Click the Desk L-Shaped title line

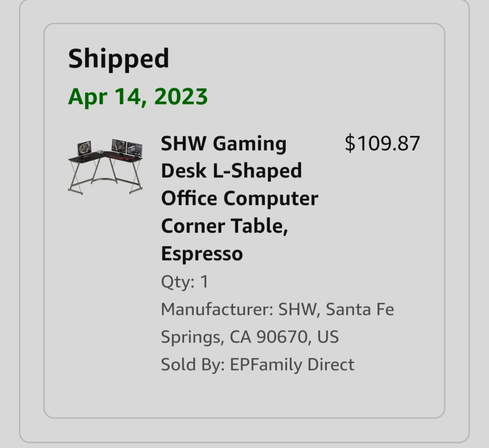click(231, 171)
